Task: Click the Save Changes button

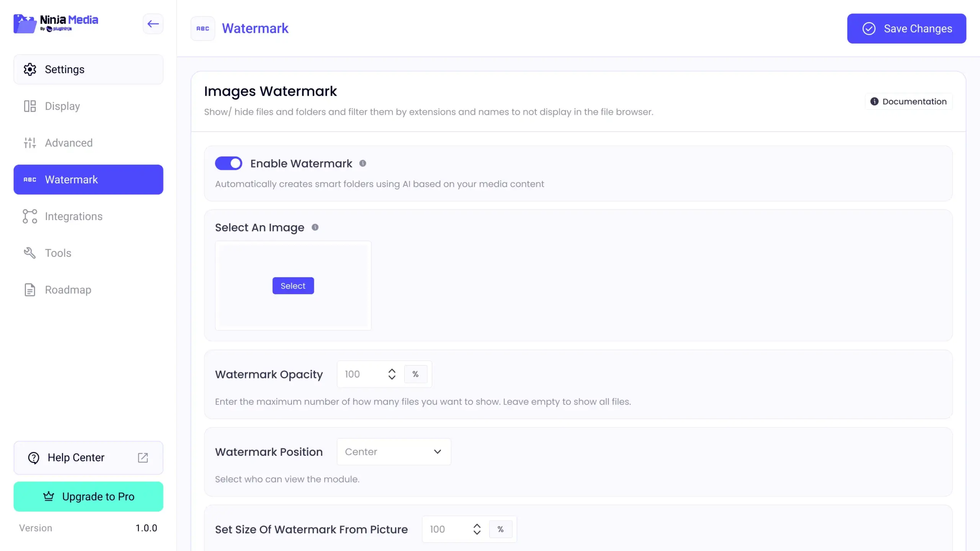Action: (906, 29)
